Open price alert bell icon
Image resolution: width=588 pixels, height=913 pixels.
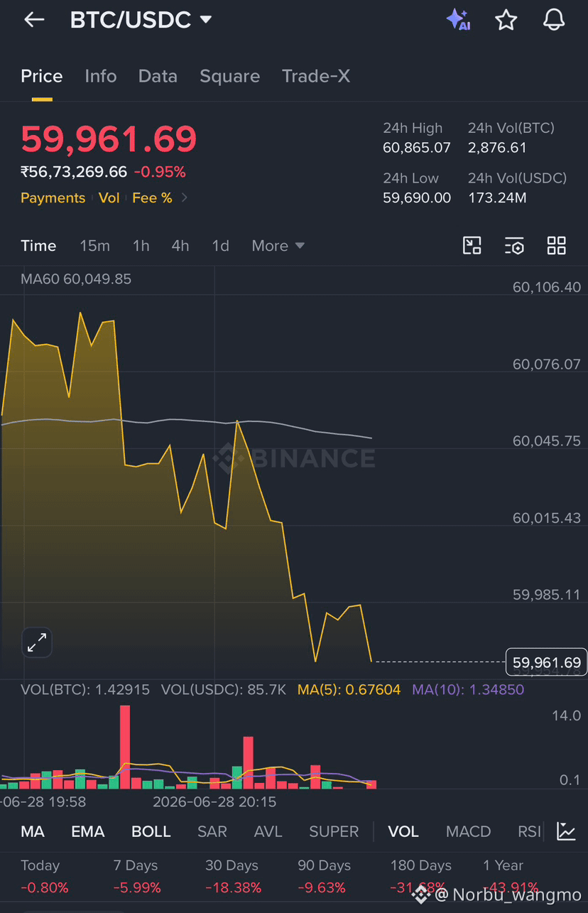[554, 20]
